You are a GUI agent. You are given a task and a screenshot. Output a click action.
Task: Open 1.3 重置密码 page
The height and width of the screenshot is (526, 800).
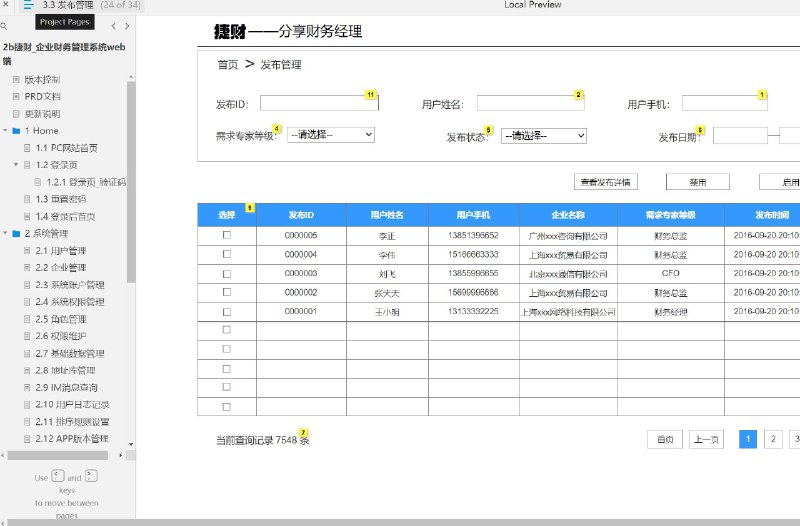click(61, 199)
